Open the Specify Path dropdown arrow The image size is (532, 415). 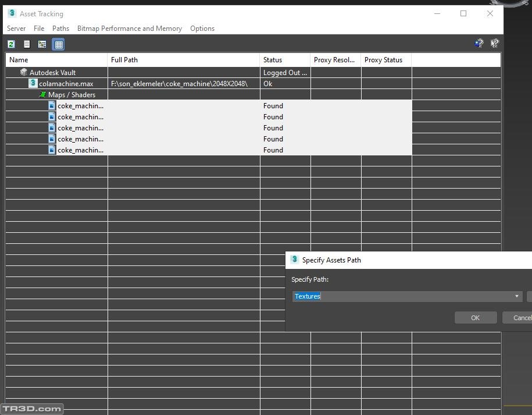(x=516, y=297)
